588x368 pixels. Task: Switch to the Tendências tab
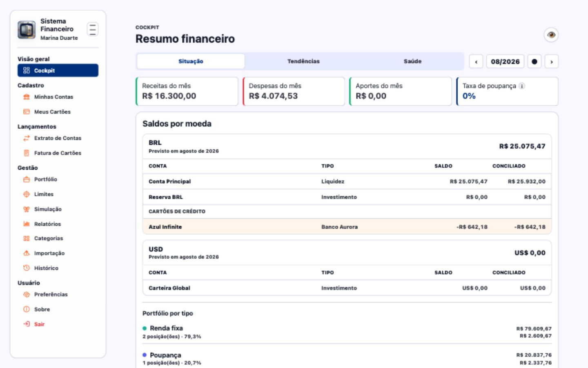coord(303,61)
